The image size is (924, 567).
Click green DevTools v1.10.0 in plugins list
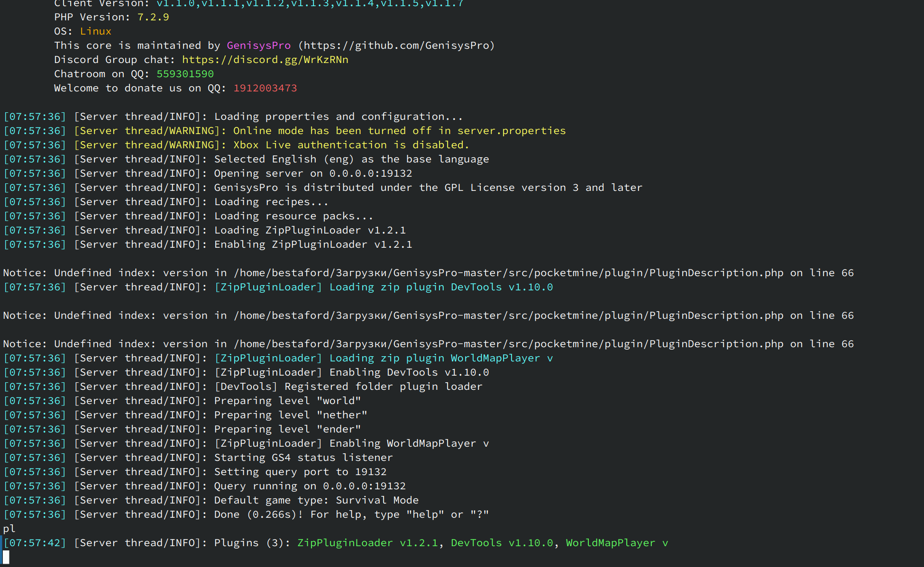(x=502, y=543)
